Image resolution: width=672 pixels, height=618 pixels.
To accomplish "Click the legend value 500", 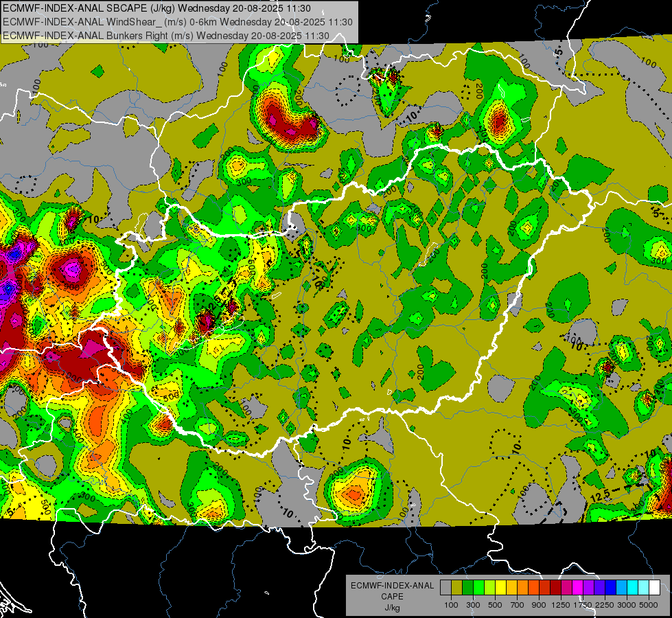I will [x=495, y=605].
